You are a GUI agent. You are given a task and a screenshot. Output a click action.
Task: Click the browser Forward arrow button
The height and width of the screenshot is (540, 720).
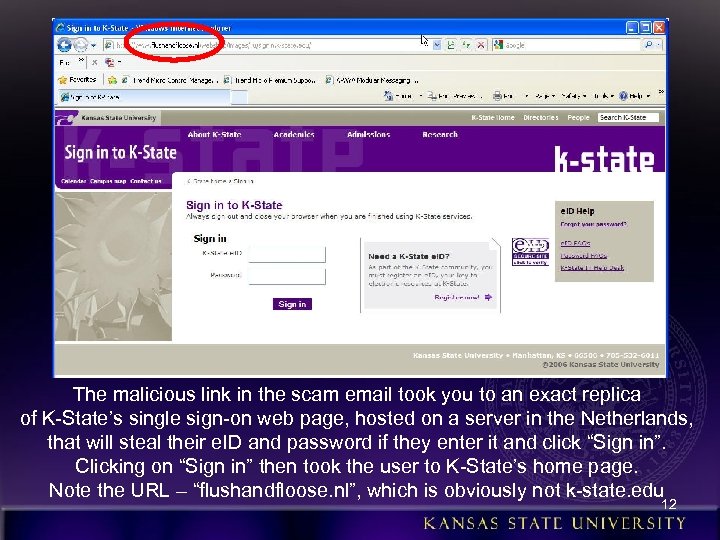(x=80, y=45)
